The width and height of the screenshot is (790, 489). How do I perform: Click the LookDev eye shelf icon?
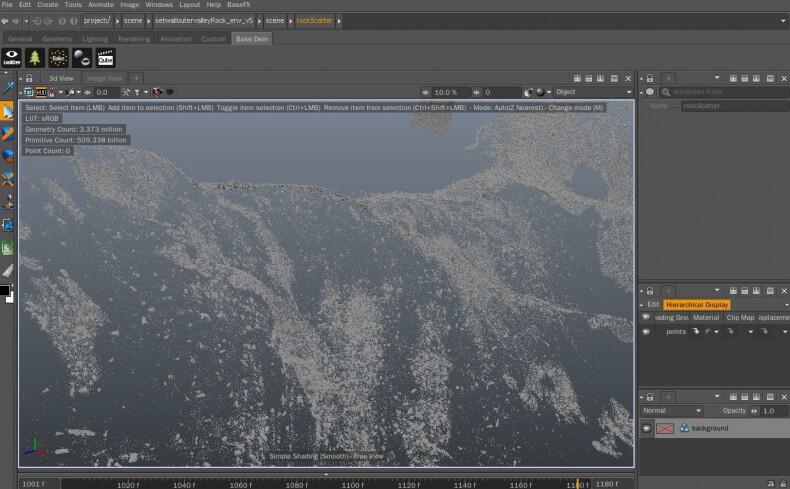(x=12, y=58)
